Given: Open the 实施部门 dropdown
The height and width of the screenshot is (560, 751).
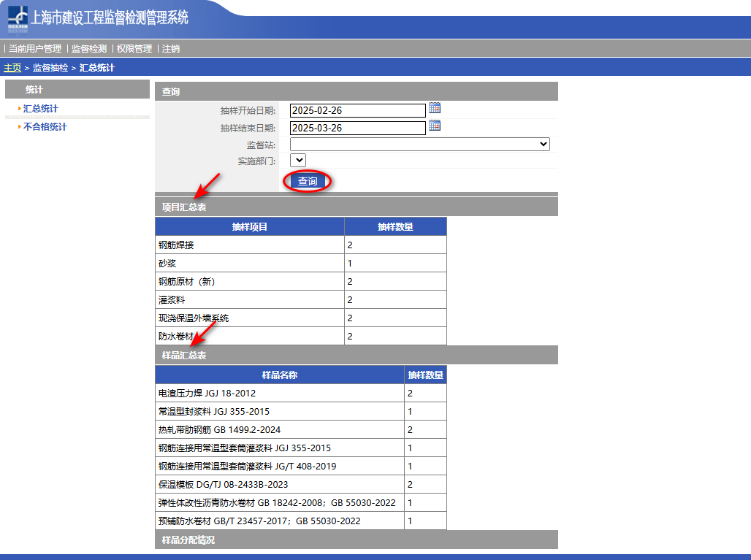Looking at the screenshot, I should (x=298, y=160).
